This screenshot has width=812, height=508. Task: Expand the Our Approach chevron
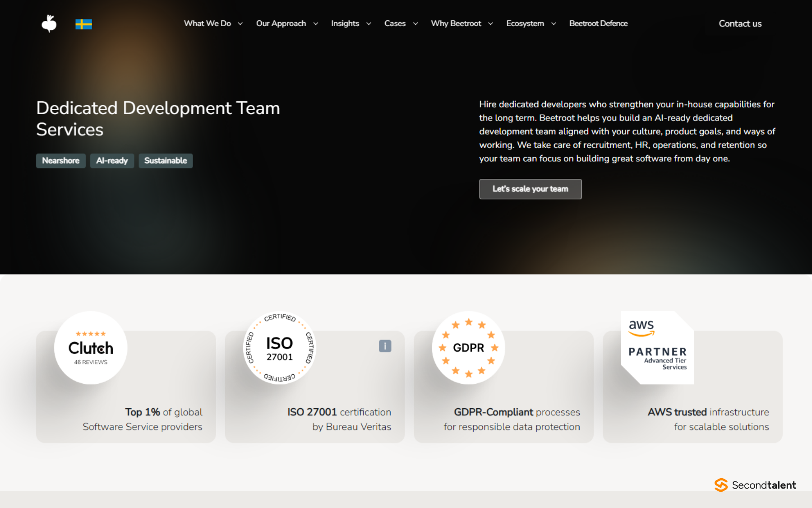[x=316, y=23]
